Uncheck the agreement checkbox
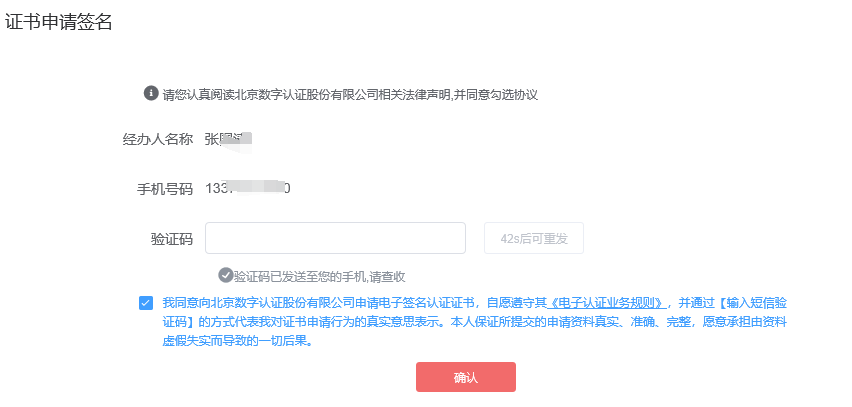This screenshot has height=407, width=852. click(147, 302)
